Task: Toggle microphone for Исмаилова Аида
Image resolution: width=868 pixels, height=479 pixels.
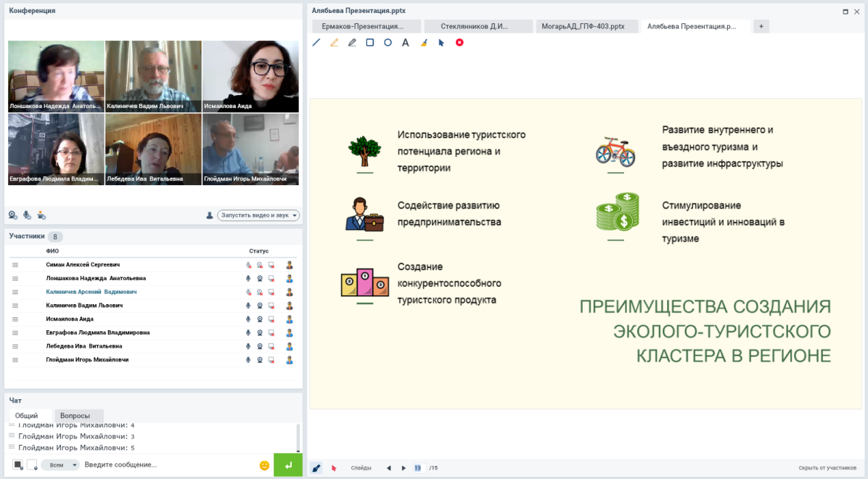Action: pyautogui.click(x=248, y=319)
